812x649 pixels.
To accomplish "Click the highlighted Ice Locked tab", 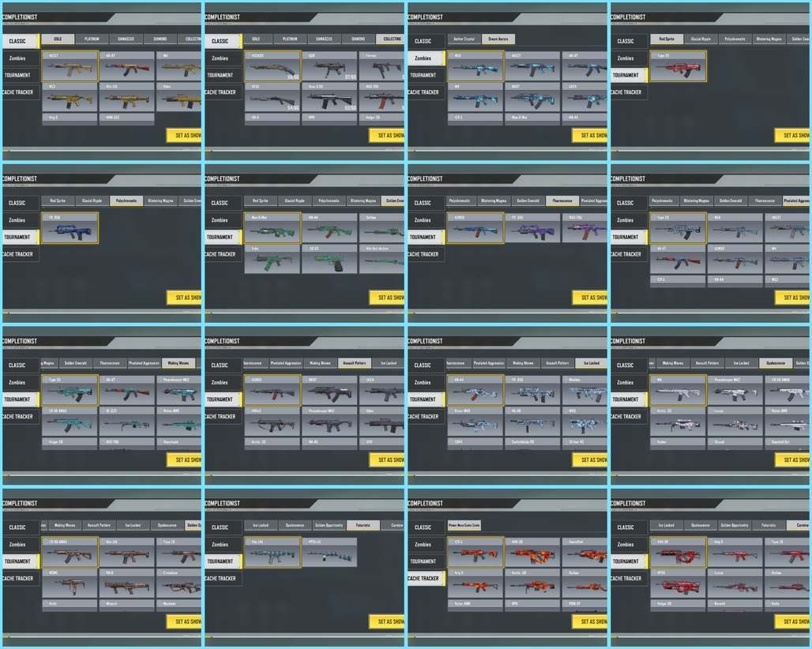I will (592, 363).
